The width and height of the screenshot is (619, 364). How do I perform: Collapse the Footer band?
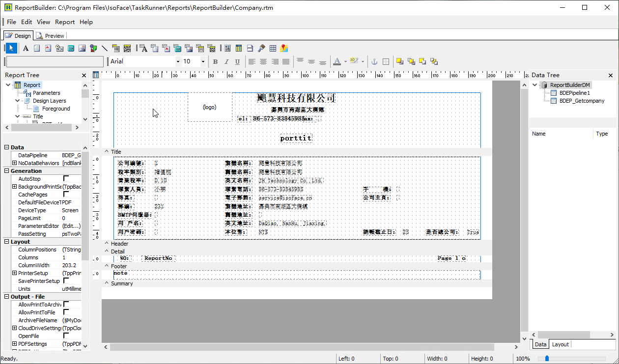pyautogui.click(x=107, y=266)
